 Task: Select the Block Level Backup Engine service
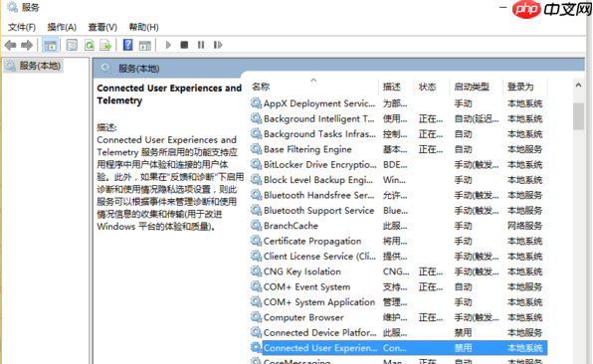pos(318,180)
